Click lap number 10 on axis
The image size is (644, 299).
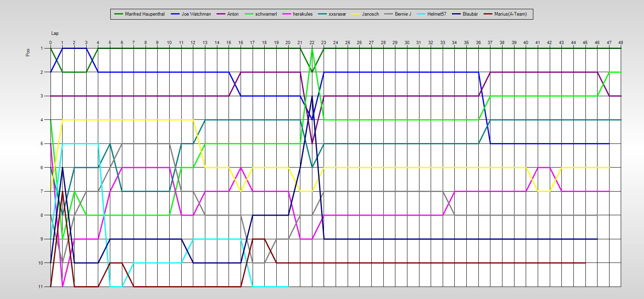(x=169, y=42)
